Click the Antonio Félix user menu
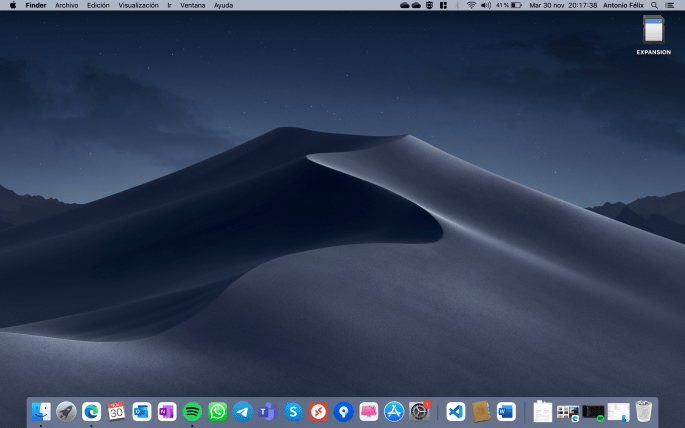 tap(625, 5)
